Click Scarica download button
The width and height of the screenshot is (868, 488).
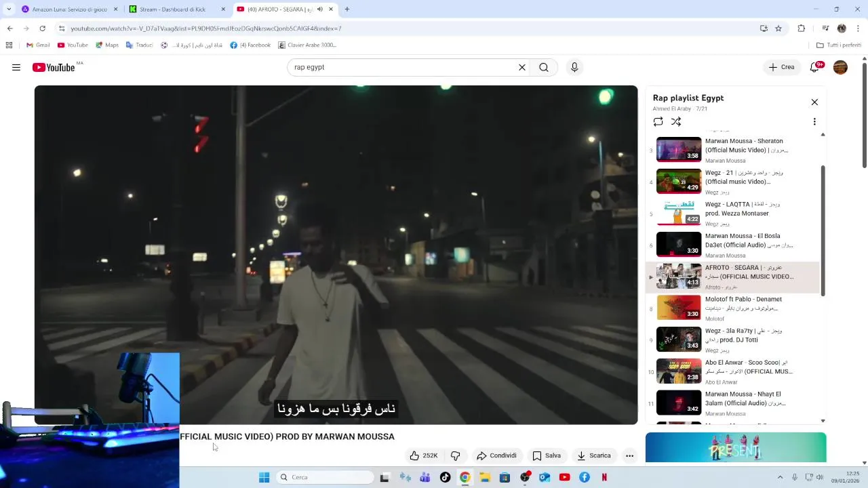[594, 455]
